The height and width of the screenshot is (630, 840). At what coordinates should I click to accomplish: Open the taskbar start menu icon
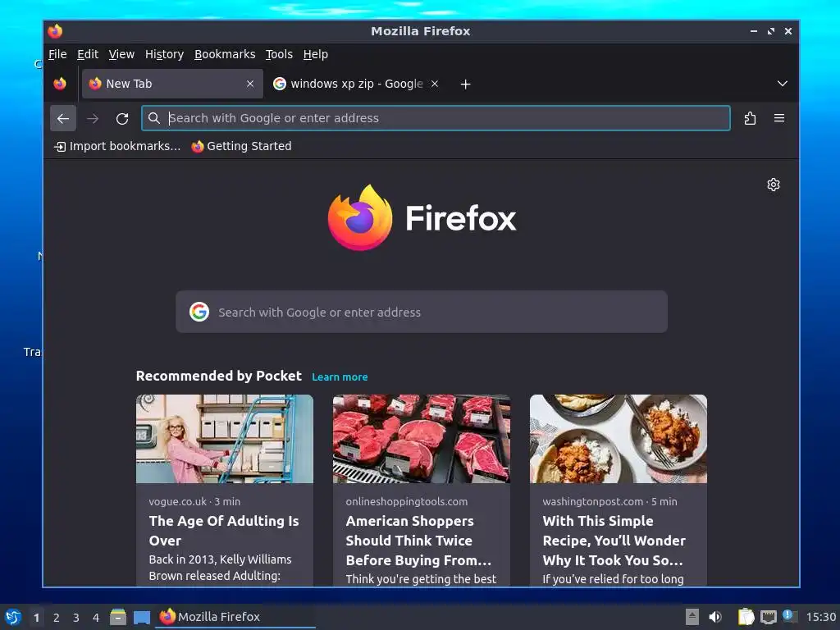coord(13,617)
